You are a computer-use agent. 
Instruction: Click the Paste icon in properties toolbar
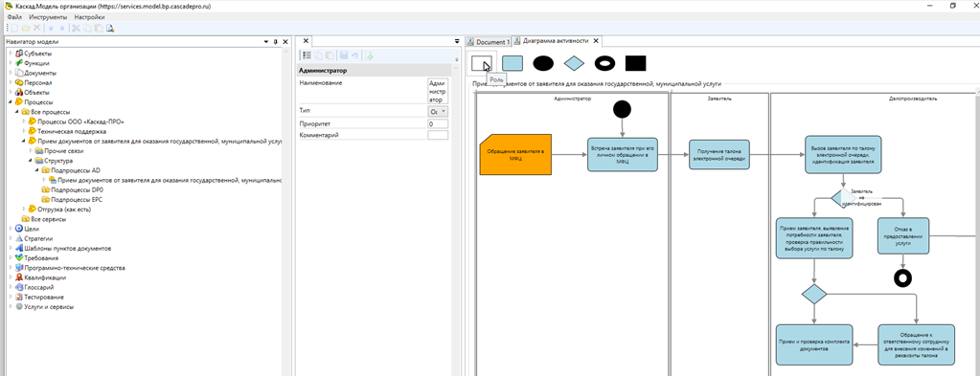pos(330,55)
